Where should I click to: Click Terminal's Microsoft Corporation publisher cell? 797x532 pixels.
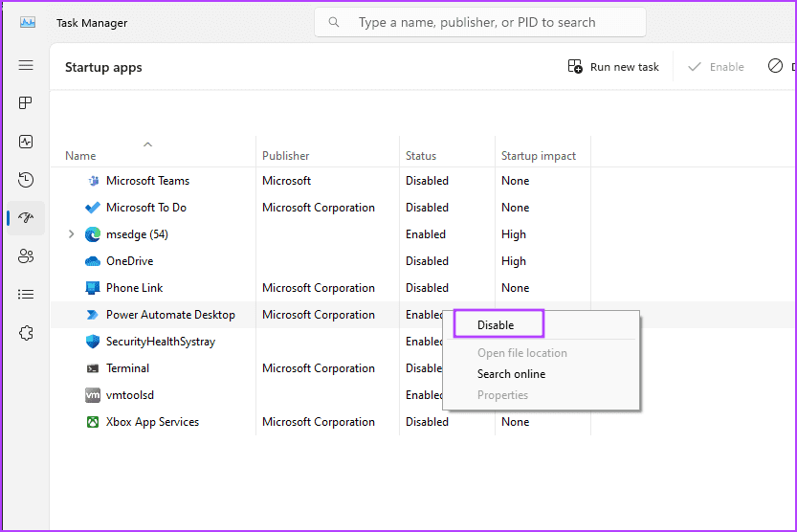319,368
